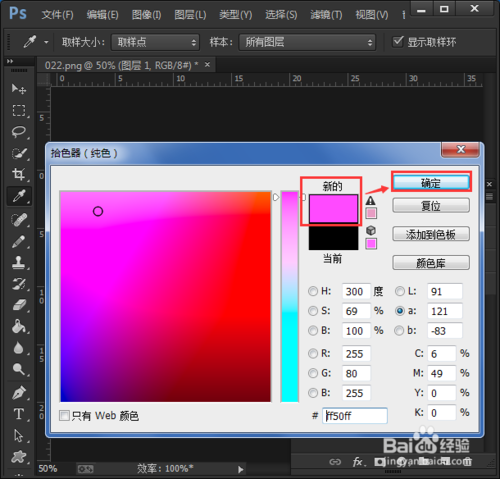The width and height of the screenshot is (500, 479).
Task: Select the Horizontal Type tool
Action: (19, 414)
